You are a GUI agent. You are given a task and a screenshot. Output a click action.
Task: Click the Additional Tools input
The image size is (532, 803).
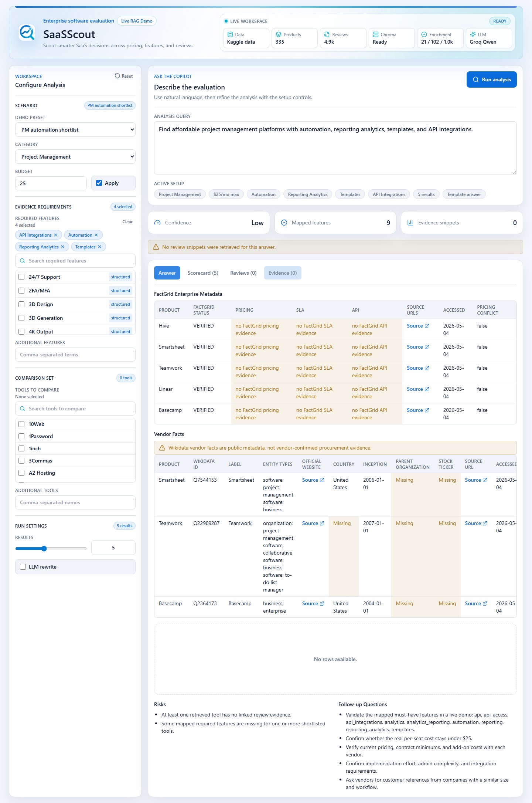click(75, 502)
